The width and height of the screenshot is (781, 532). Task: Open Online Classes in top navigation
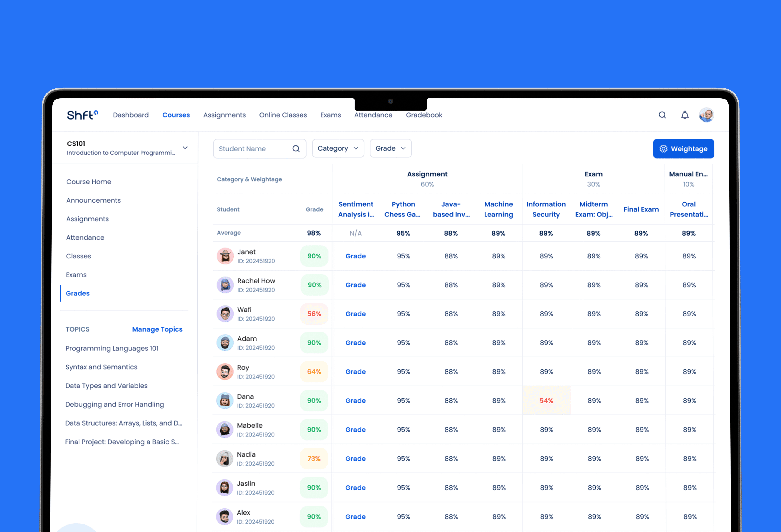(283, 115)
